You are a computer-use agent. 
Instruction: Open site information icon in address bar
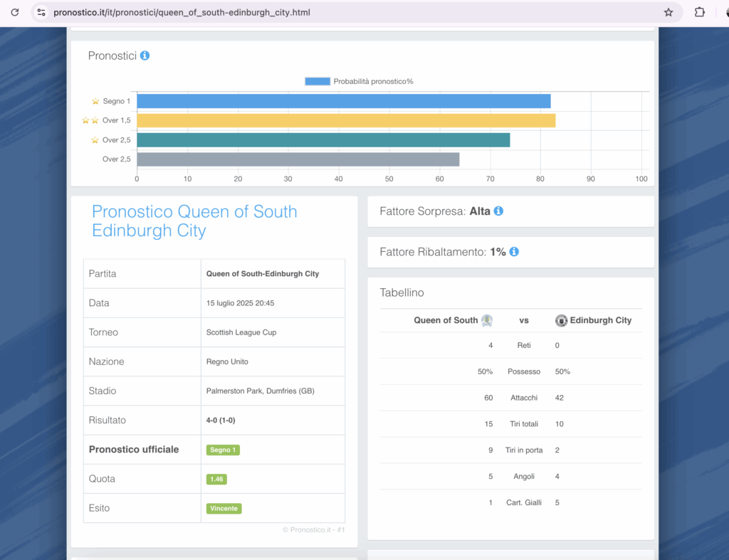point(41,13)
